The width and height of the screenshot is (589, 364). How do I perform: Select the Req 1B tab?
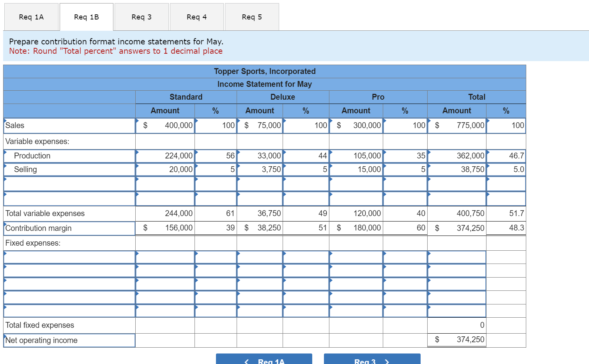(87, 17)
